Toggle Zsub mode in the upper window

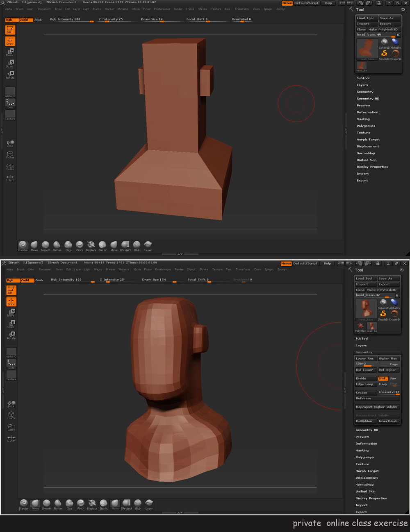tap(38, 20)
